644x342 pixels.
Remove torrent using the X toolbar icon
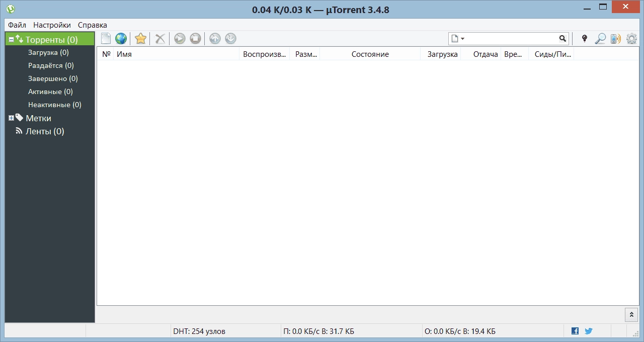pos(159,38)
